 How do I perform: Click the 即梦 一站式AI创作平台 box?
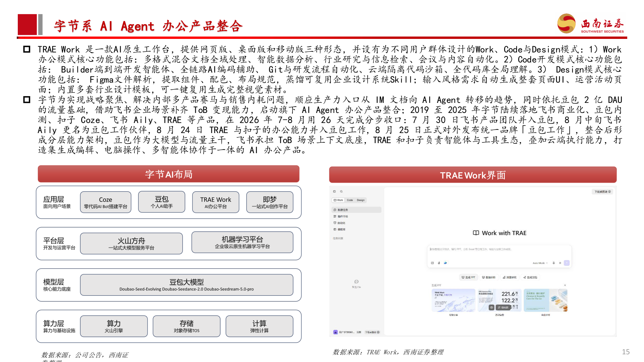(x=270, y=202)
